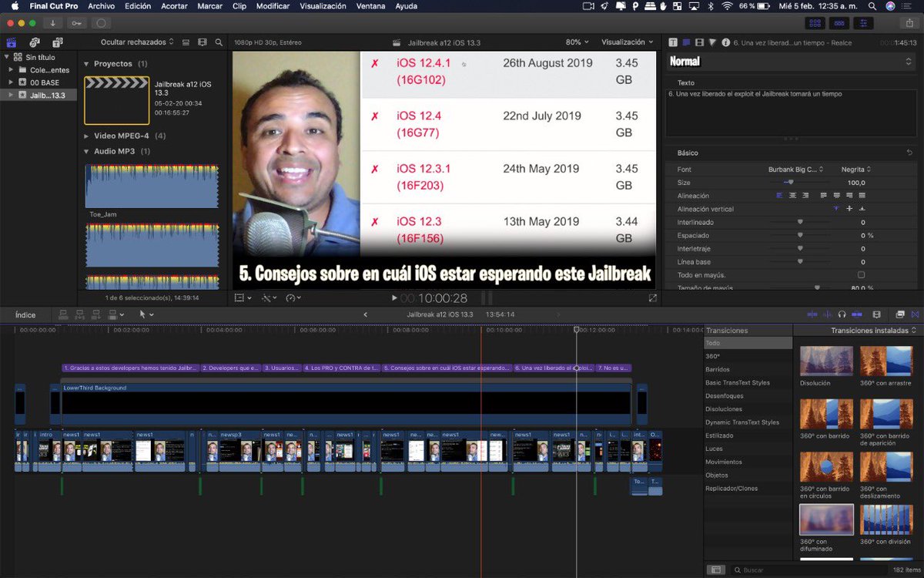Align text left in Alineación
924x578 pixels.
click(780, 195)
